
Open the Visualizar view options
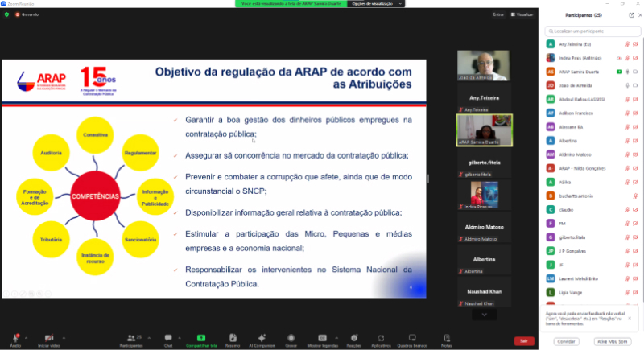(522, 14)
